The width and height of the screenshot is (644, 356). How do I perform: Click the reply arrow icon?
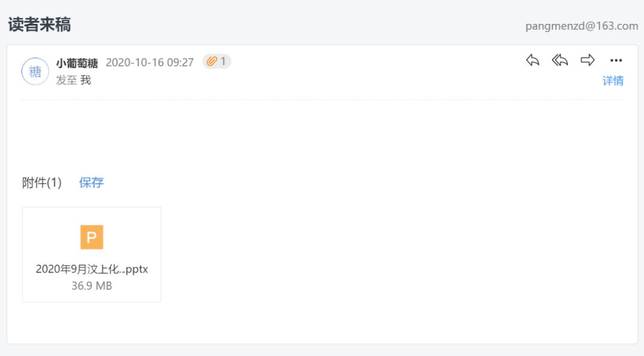(532, 60)
